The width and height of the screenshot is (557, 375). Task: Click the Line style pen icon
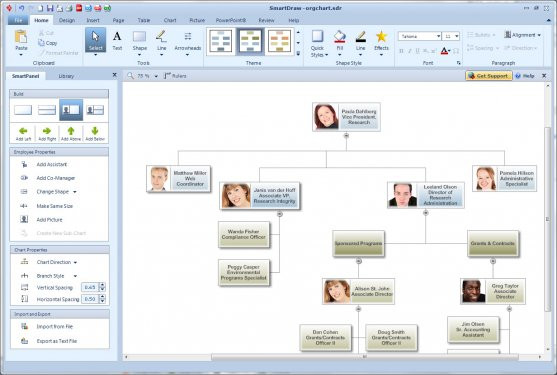[x=361, y=37]
